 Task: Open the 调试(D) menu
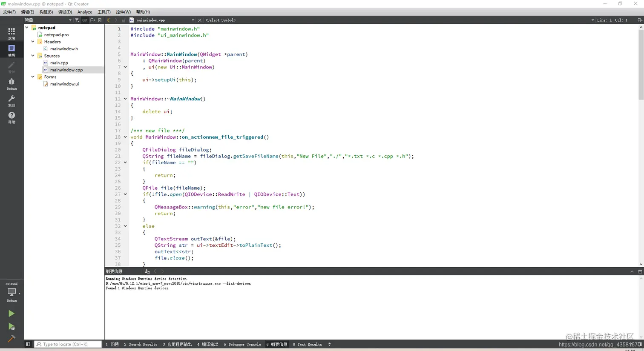[65, 12]
